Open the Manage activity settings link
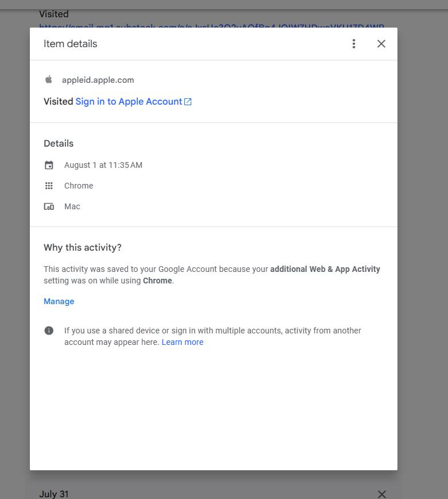This screenshot has width=448, height=499. pos(59,301)
